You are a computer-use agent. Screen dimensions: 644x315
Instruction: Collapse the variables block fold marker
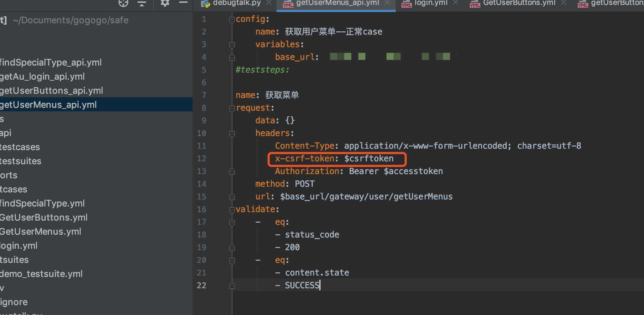click(232, 45)
